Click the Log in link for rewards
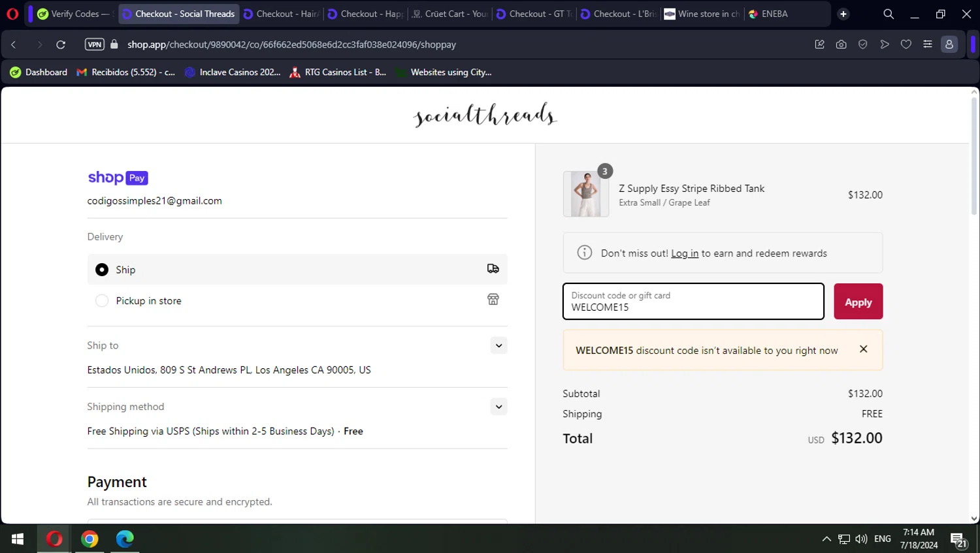The height and width of the screenshot is (553, 980). coord(685,253)
